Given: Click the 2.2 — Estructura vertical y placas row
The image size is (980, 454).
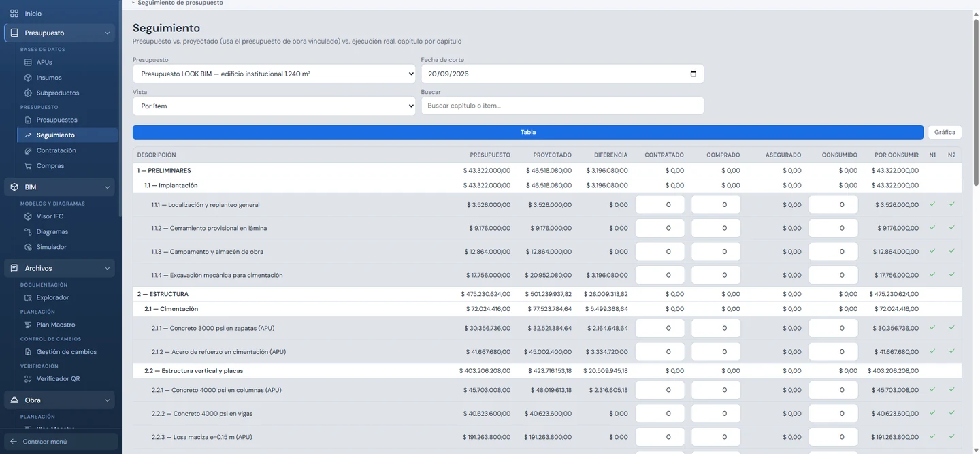Looking at the screenshot, I should (x=547, y=371).
